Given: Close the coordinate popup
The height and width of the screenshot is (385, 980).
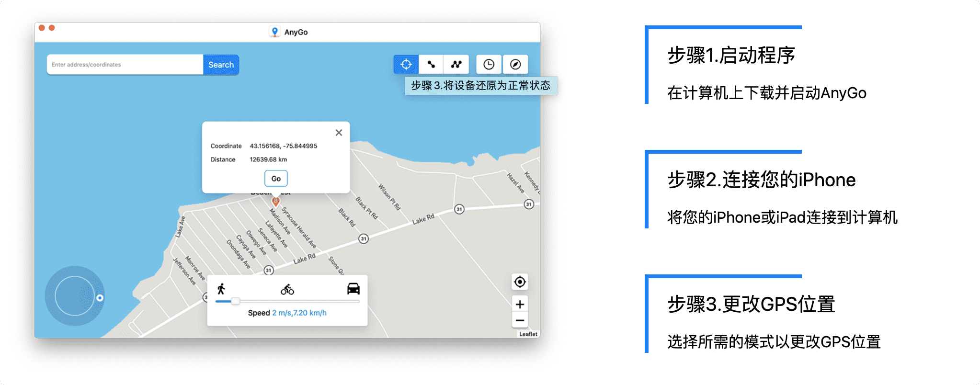Looking at the screenshot, I should pos(339,133).
